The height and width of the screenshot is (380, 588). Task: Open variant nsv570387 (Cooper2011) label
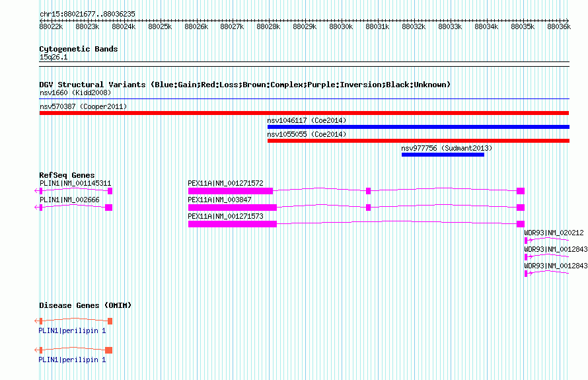click(83, 106)
